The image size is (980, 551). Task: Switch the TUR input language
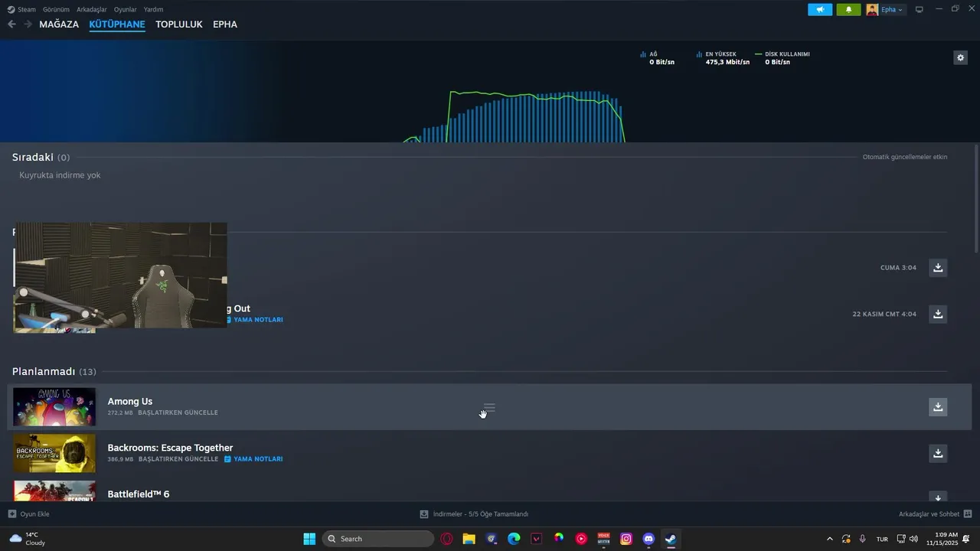coord(882,539)
